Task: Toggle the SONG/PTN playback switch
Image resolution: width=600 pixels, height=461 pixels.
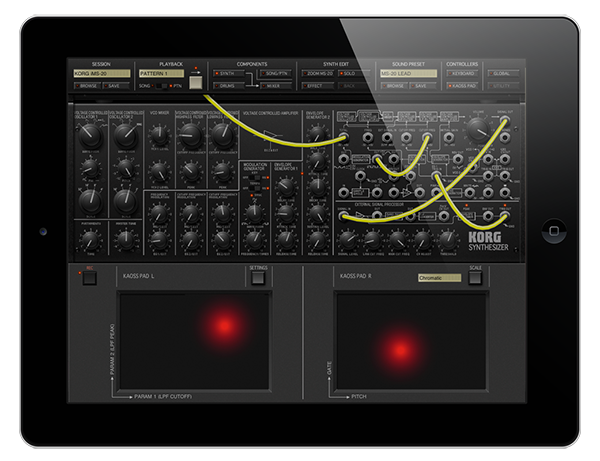Action: [161, 86]
